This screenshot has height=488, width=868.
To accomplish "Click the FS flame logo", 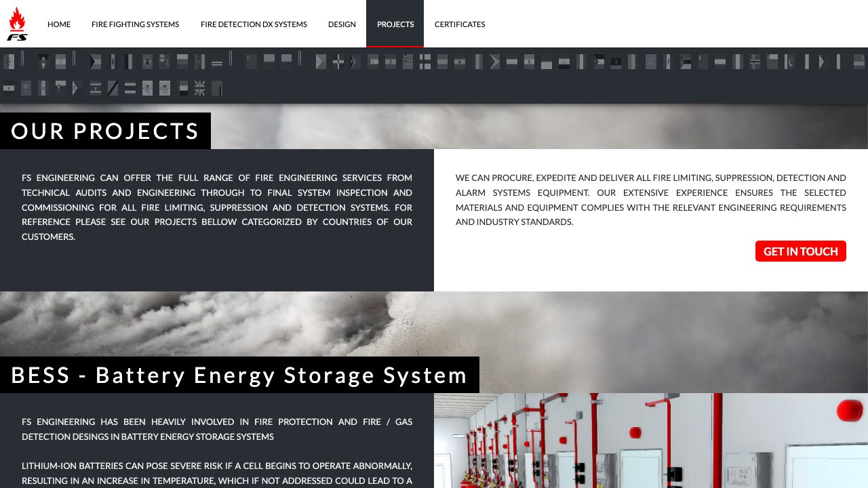I will pos(17,24).
